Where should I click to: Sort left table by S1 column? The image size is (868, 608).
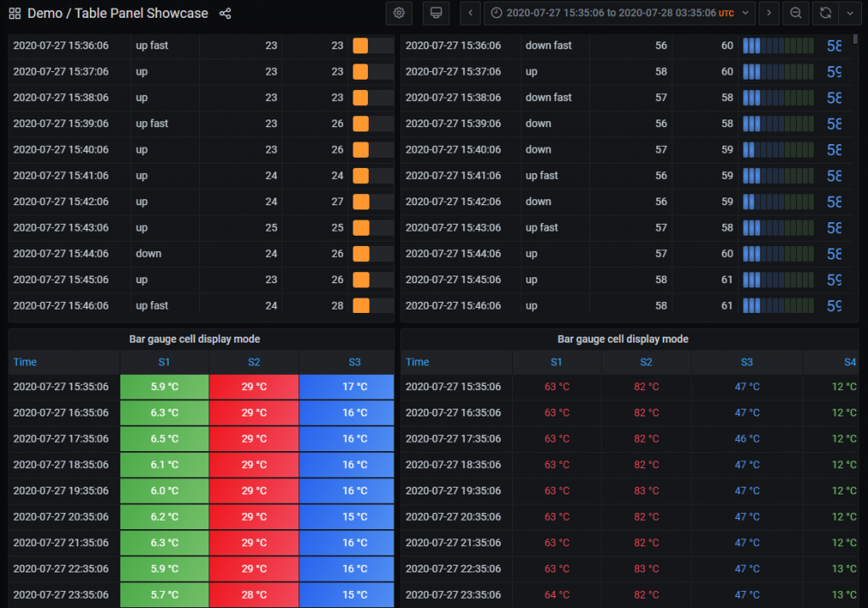coord(164,362)
